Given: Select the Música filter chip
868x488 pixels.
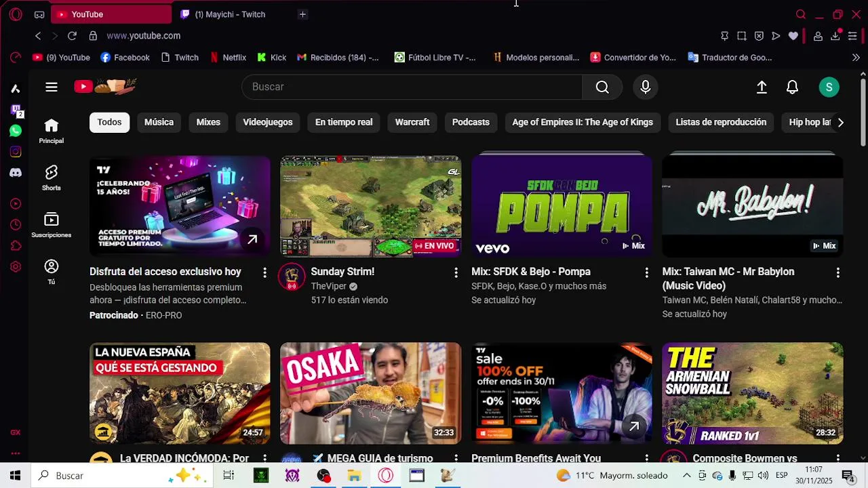Looking at the screenshot, I should click(159, 122).
